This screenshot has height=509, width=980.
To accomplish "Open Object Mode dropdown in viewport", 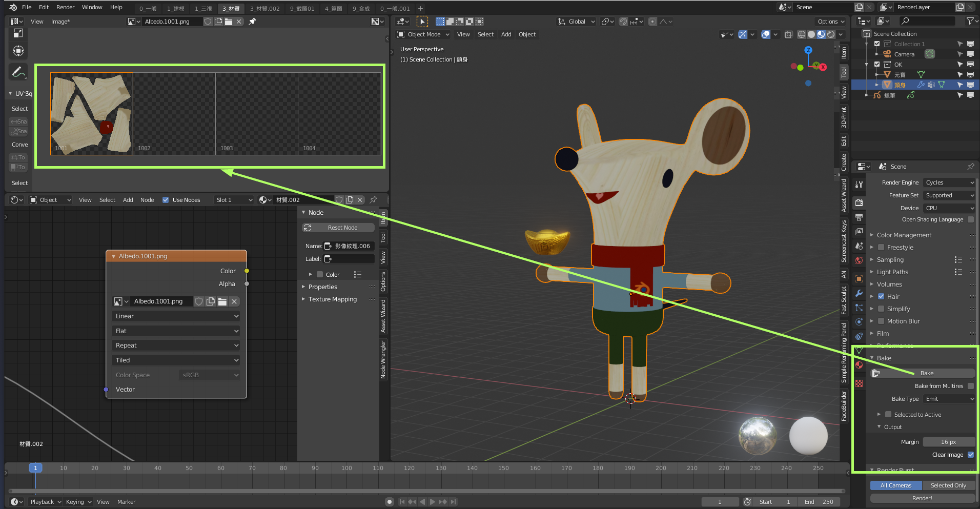I will [423, 34].
